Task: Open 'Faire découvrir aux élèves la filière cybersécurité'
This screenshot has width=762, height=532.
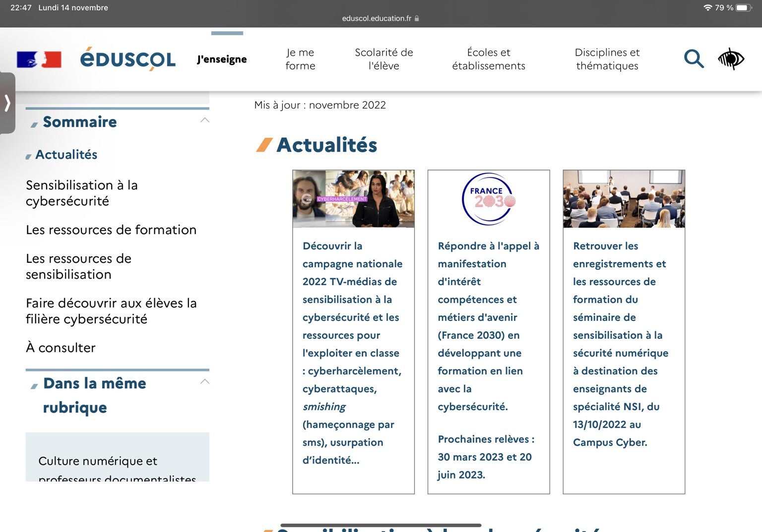Action: [111, 311]
